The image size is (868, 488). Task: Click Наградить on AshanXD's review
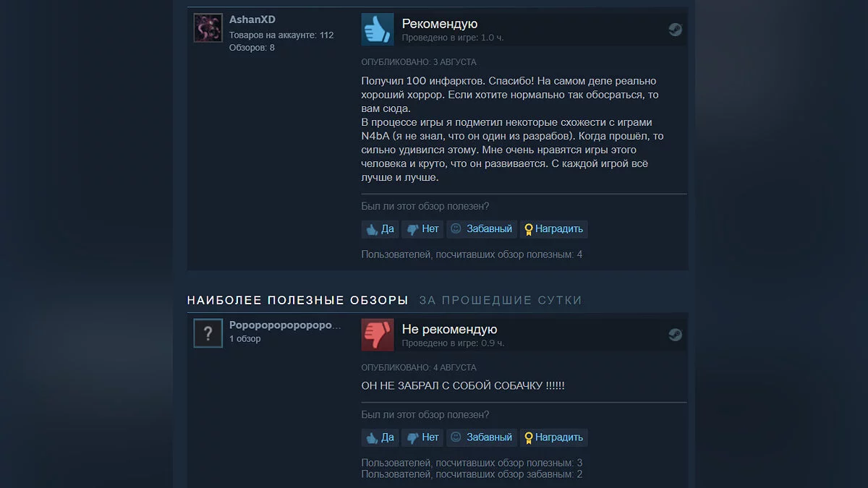(x=553, y=229)
